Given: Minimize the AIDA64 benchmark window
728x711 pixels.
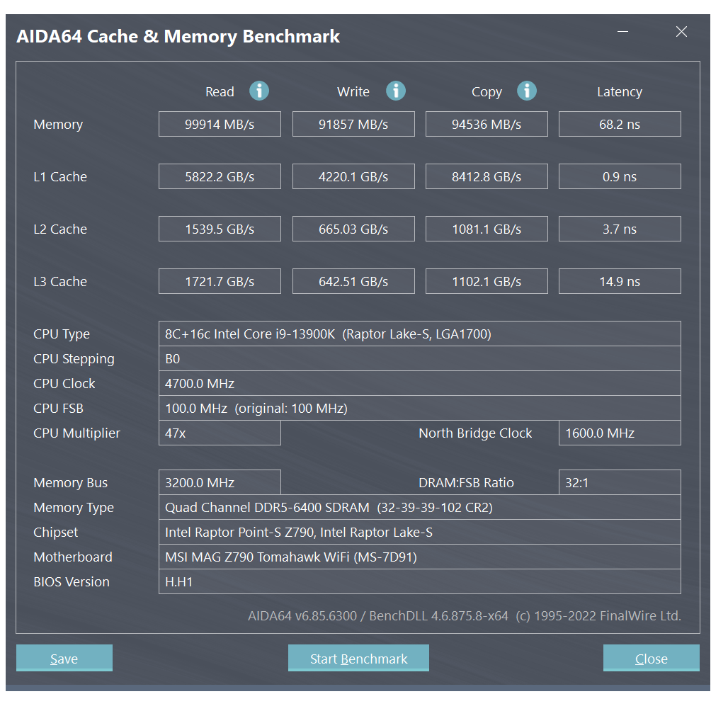Looking at the screenshot, I should (x=623, y=32).
